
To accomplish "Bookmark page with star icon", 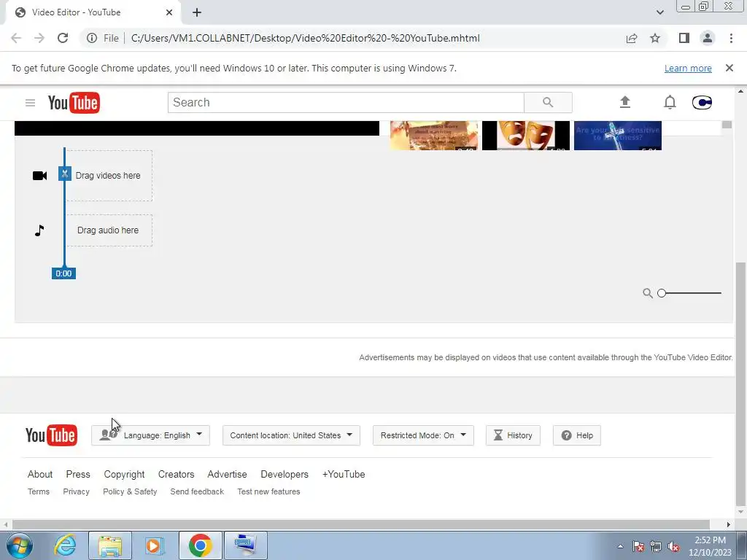I will pos(655,38).
